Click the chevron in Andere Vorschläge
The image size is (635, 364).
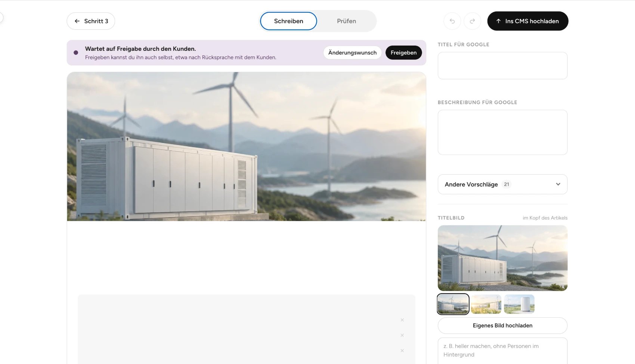tap(558, 184)
